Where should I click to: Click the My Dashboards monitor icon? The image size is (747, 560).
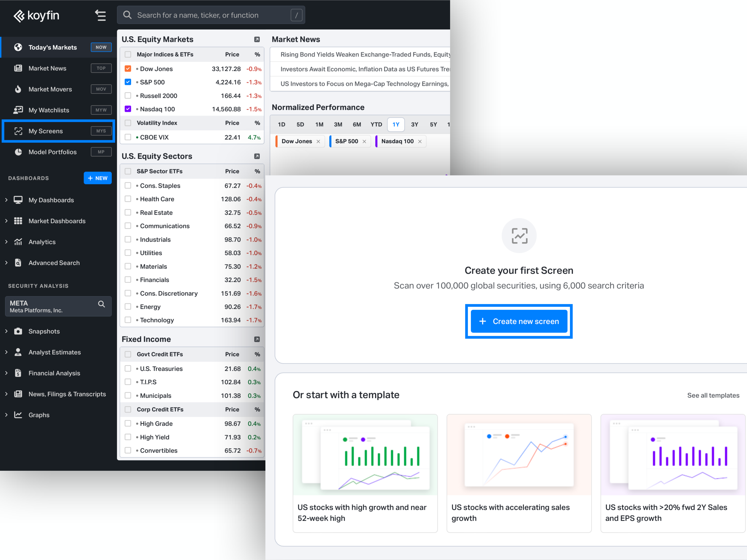[18, 200]
